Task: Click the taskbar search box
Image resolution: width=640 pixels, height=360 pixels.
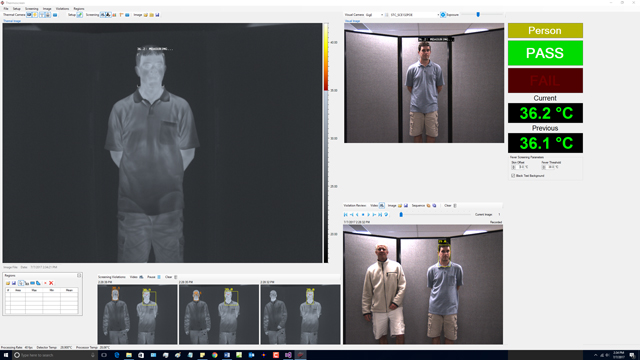Action: tap(55, 355)
